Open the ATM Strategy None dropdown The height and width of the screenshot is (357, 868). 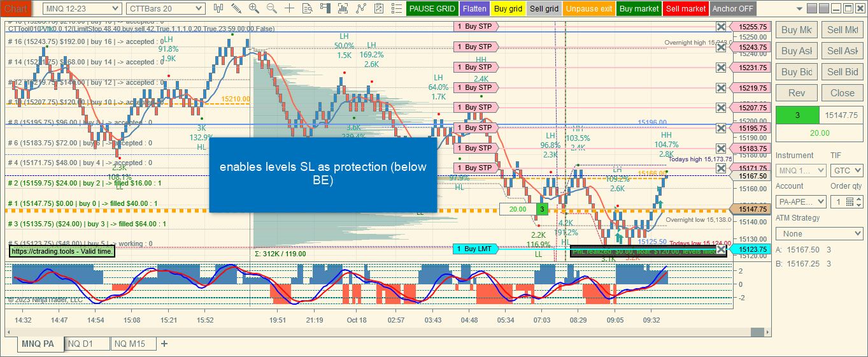pyautogui.click(x=819, y=234)
